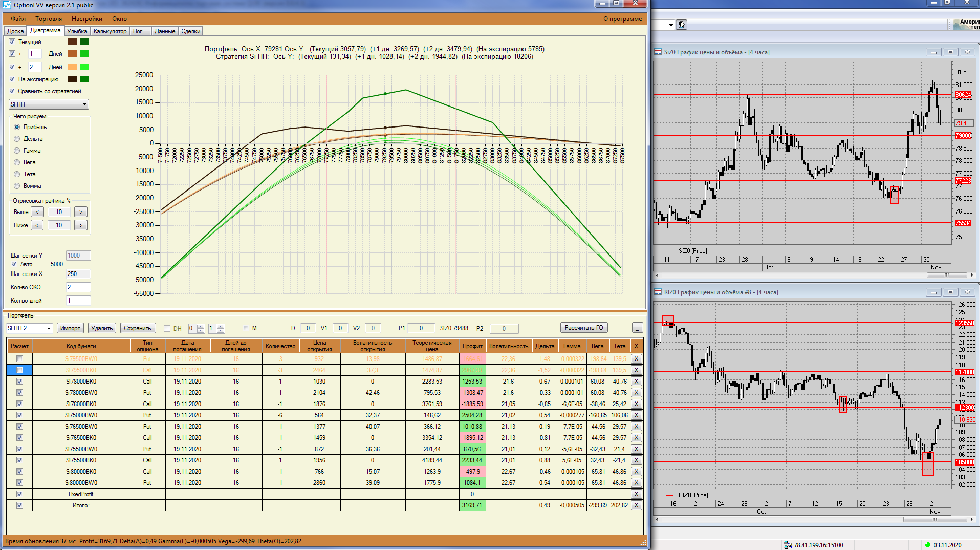The image size is (980, 550).
Task: Click the 'Рассчитать ГО' button
Action: coord(584,328)
